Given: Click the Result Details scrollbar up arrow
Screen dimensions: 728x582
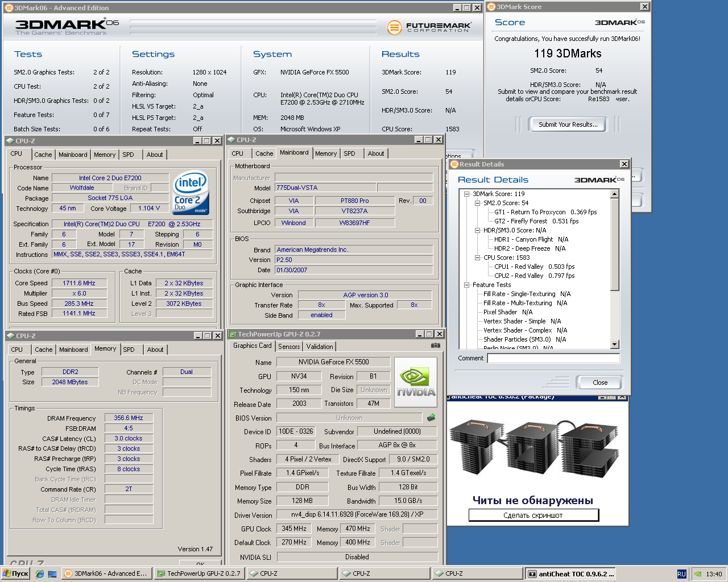Looking at the screenshot, I should click(x=614, y=194).
